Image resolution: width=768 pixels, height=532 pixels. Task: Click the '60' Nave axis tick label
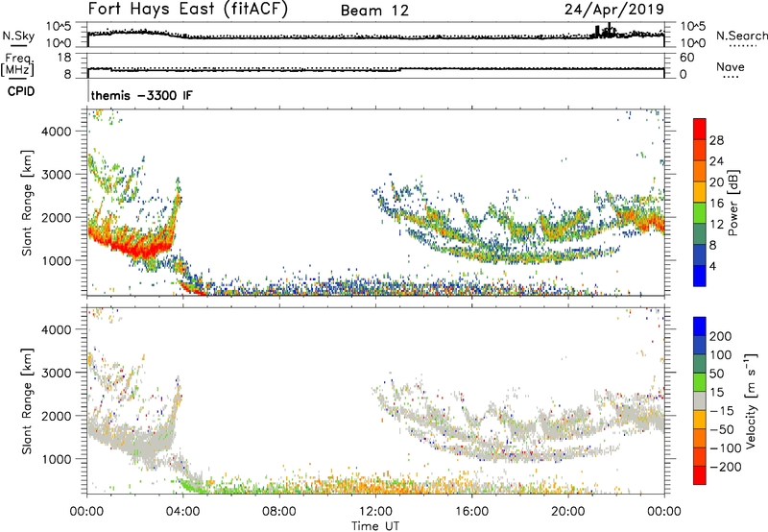click(x=687, y=58)
